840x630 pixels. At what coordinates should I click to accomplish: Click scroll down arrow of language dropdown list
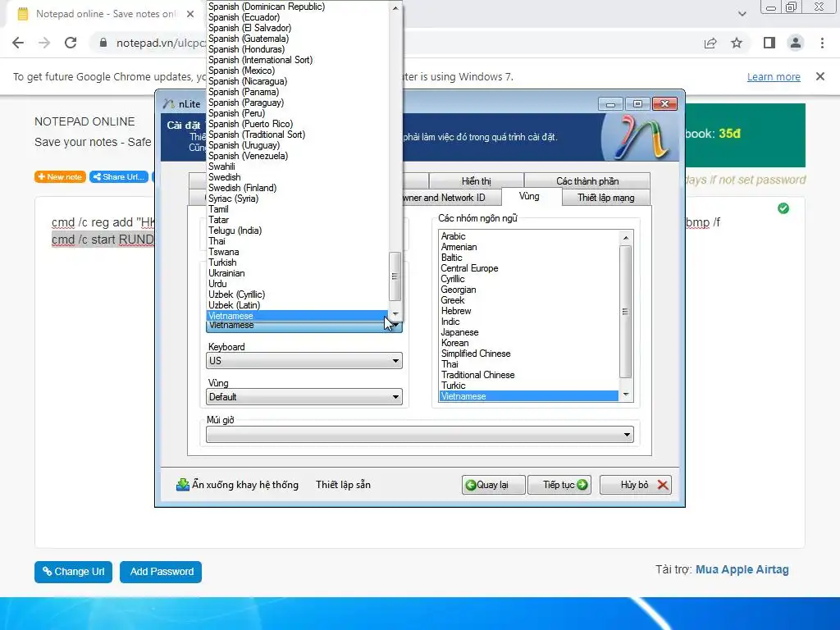tap(395, 313)
